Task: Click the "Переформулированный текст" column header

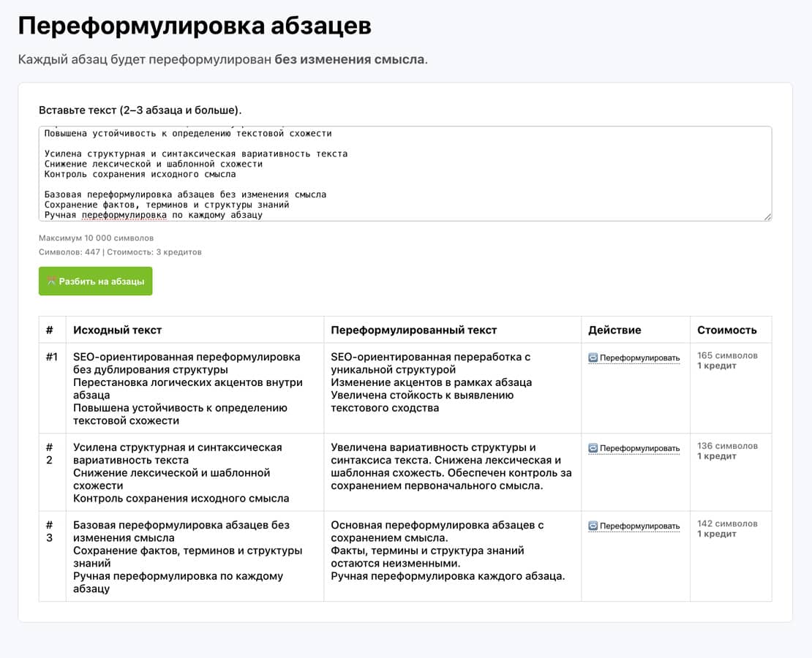Action: coord(413,330)
